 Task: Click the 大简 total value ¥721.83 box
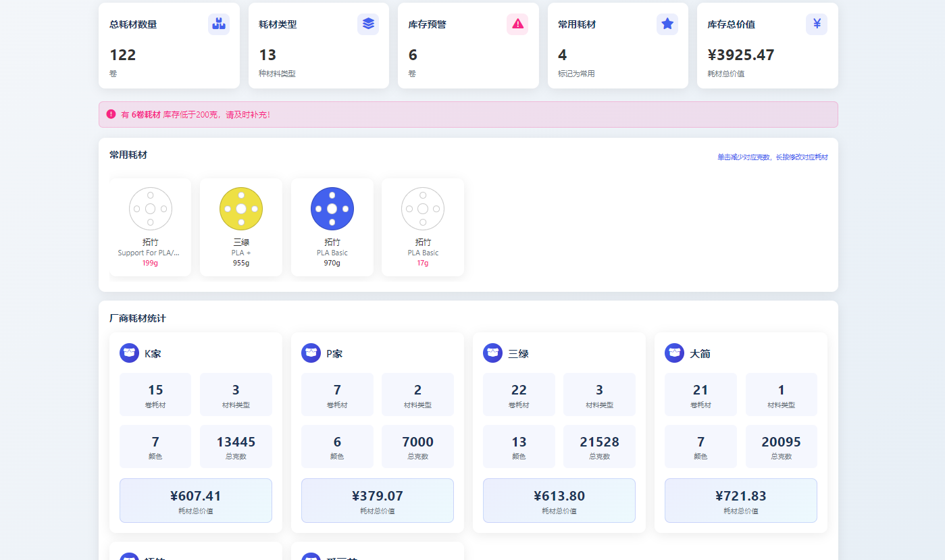pos(740,501)
